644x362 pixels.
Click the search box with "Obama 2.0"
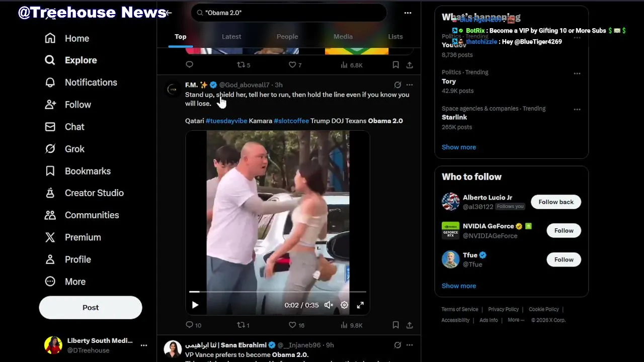pos(288,13)
